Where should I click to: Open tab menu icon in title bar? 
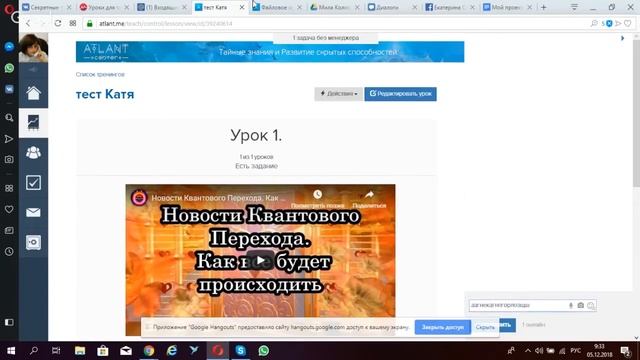click(x=574, y=7)
